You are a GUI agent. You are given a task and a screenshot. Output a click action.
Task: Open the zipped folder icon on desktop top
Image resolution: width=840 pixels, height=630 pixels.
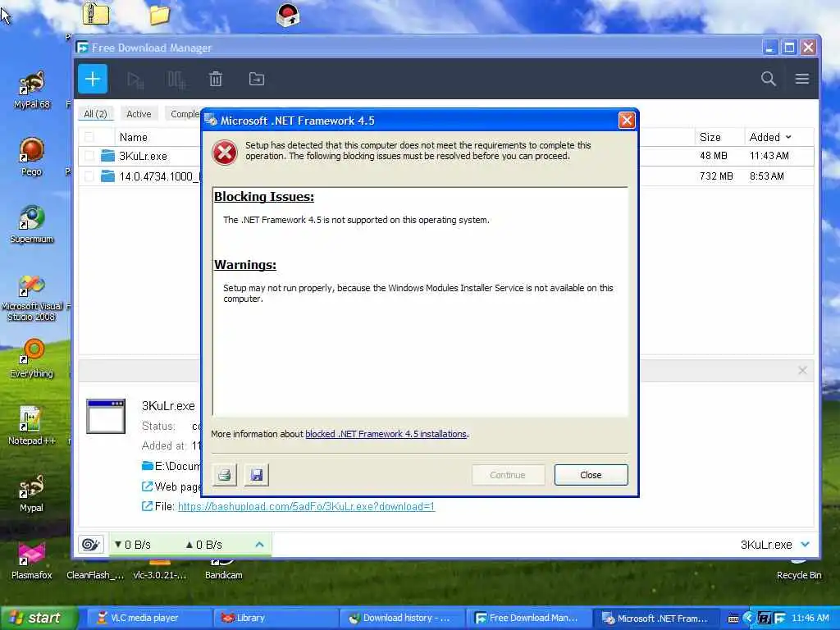[95, 14]
